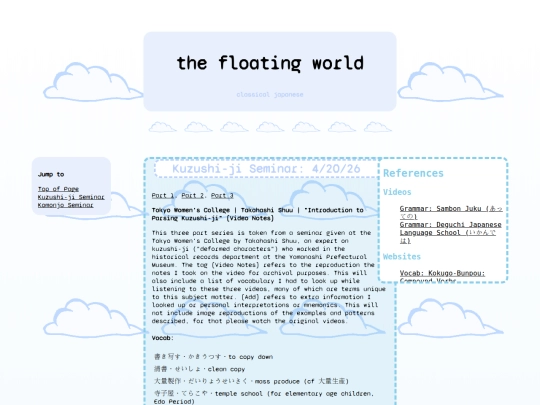This screenshot has width=540, height=405.
Task: Click vocab entry 'clean copy'
Action: click(200, 369)
